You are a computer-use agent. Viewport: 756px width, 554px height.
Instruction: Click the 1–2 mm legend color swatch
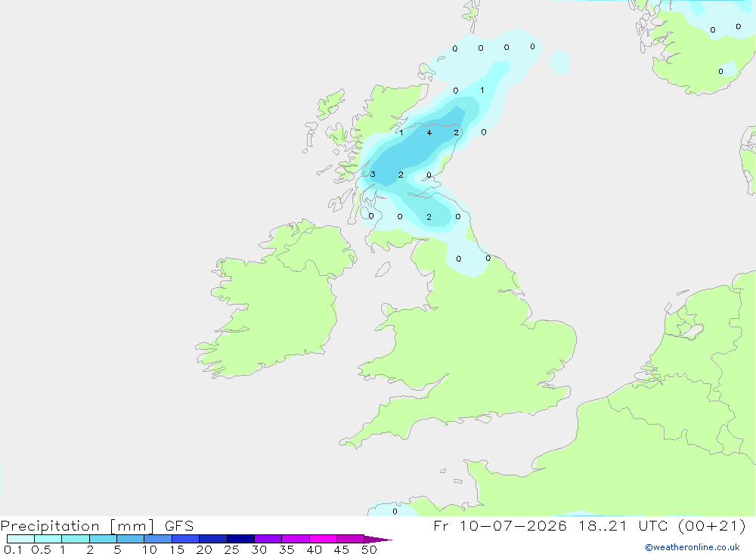(76, 539)
